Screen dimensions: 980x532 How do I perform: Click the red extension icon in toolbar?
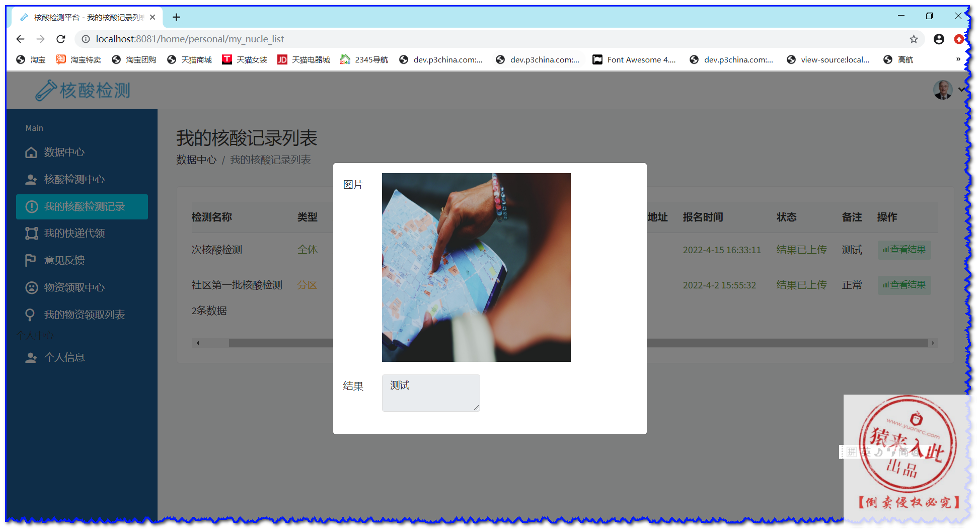pos(959,39)
